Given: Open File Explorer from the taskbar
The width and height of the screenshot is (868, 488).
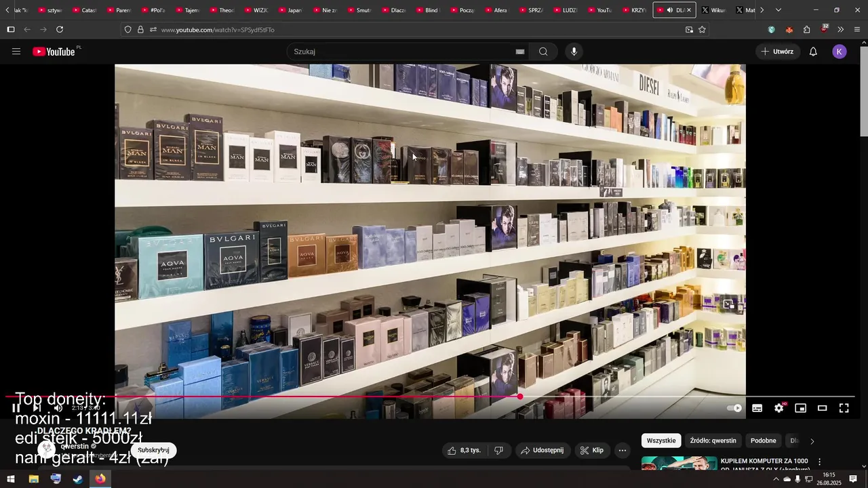Looking at the screenshot, I should coord(33,479).
